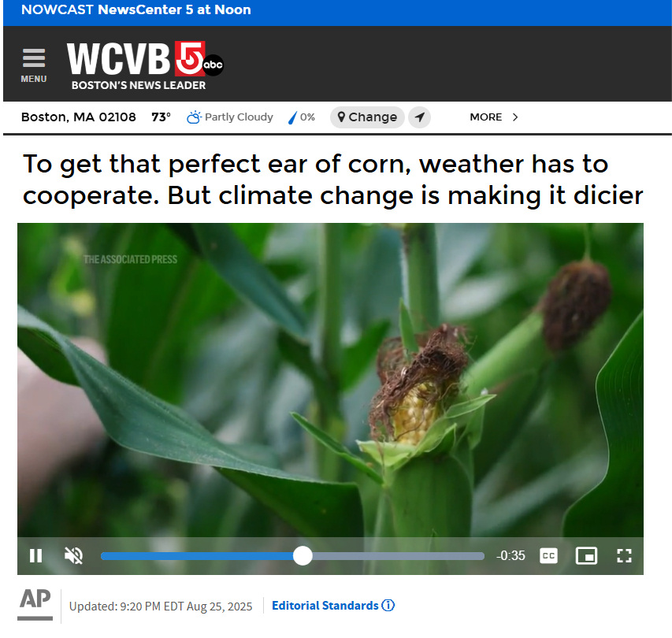This screenshot has width=672, height=638.
Task: Open NOWCAST NewsCenter 5 at Noon
Action: pyautogui.click(x=136, y=9)
